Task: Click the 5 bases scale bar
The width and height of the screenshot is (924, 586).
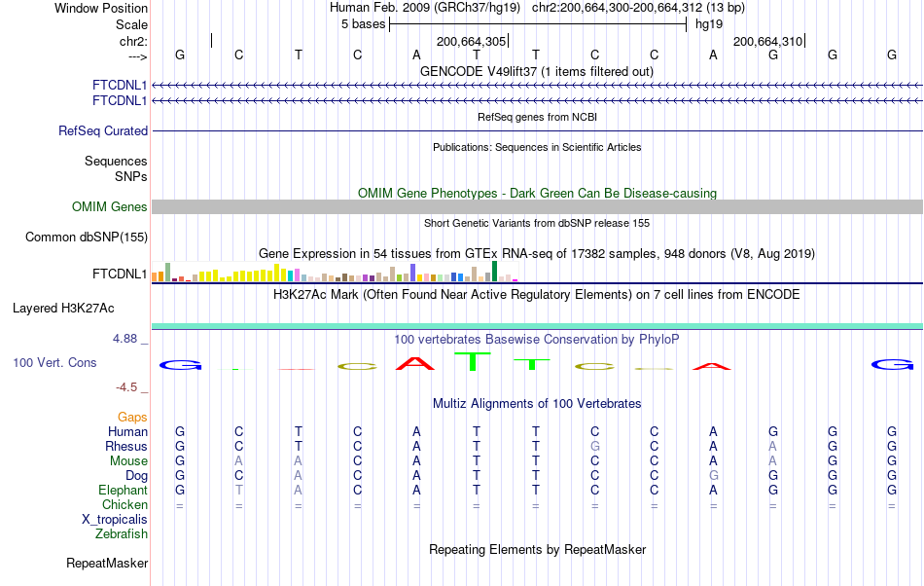Action: [538, 24]
